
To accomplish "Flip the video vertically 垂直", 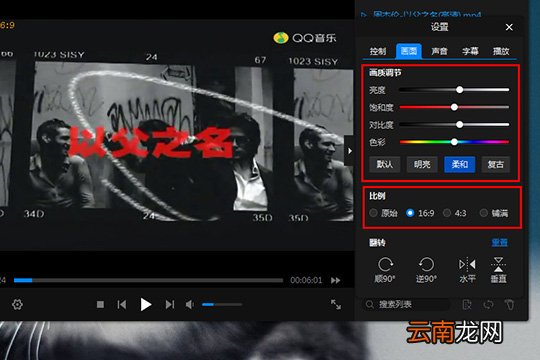I will click(498, 270).
